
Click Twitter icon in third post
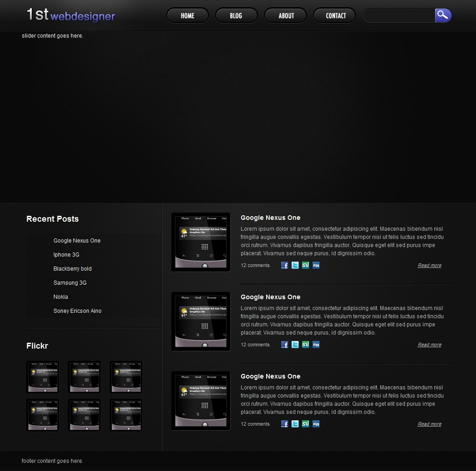[295, 424]
